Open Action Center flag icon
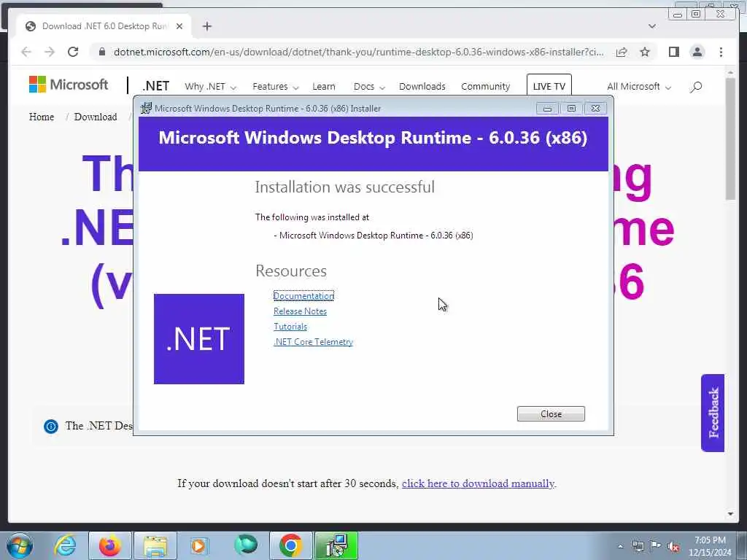Viewport: 747px width, 560px height. tap(656, 546)
